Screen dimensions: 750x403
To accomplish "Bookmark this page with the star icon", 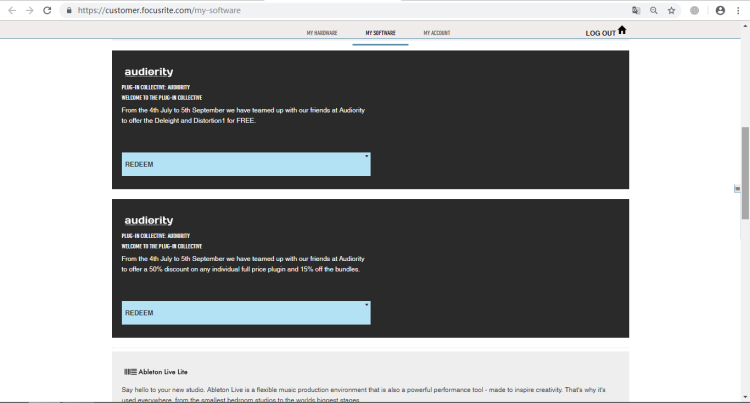I will click(x=671, y=10).
